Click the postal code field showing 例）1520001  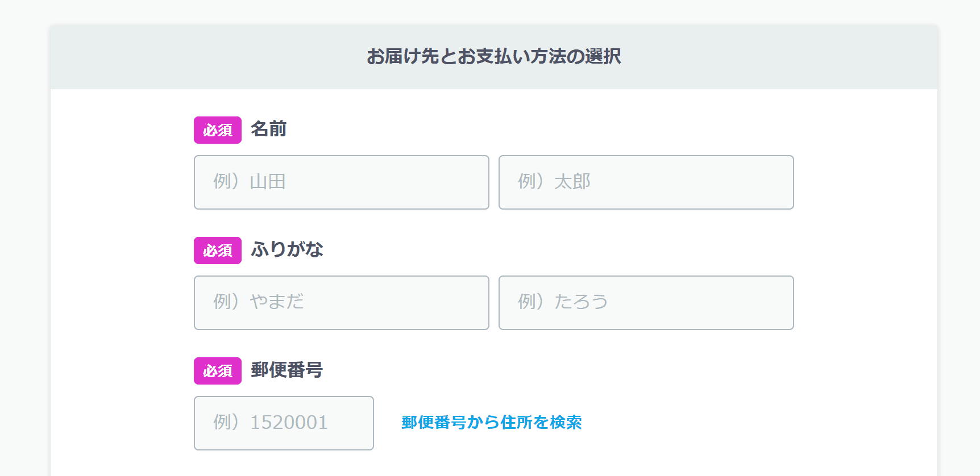click(x=284, y=423)
